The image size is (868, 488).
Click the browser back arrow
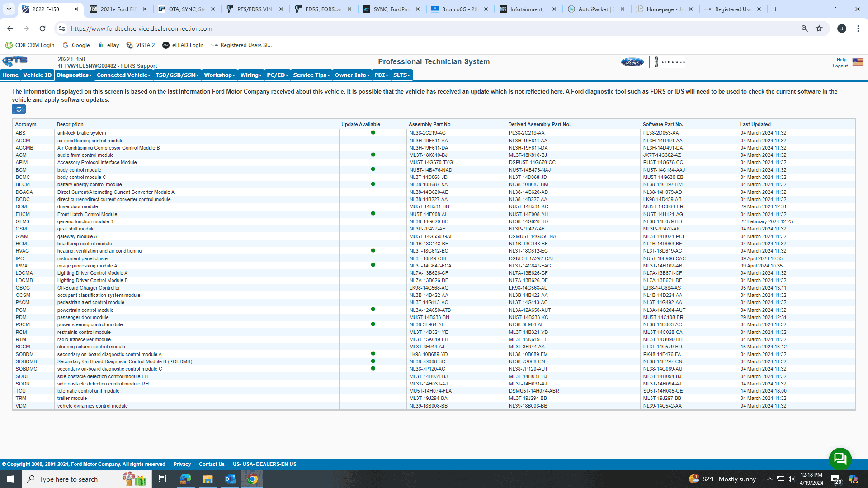click(10, 28)
